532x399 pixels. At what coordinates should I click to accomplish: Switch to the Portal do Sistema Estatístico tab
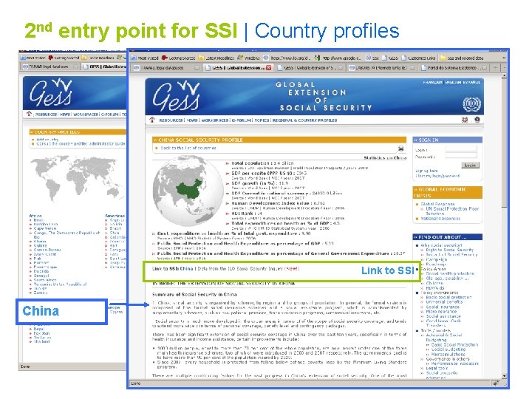coord(454,67)
